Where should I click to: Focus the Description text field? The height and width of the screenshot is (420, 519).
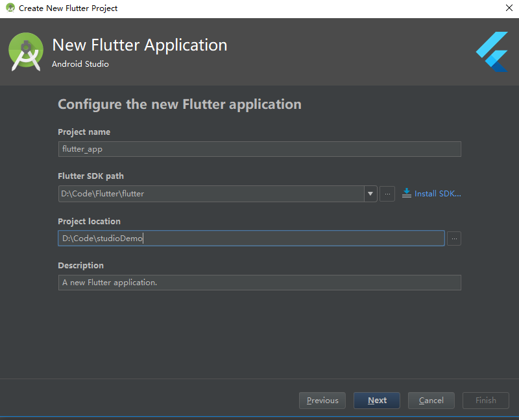(259, 283)
